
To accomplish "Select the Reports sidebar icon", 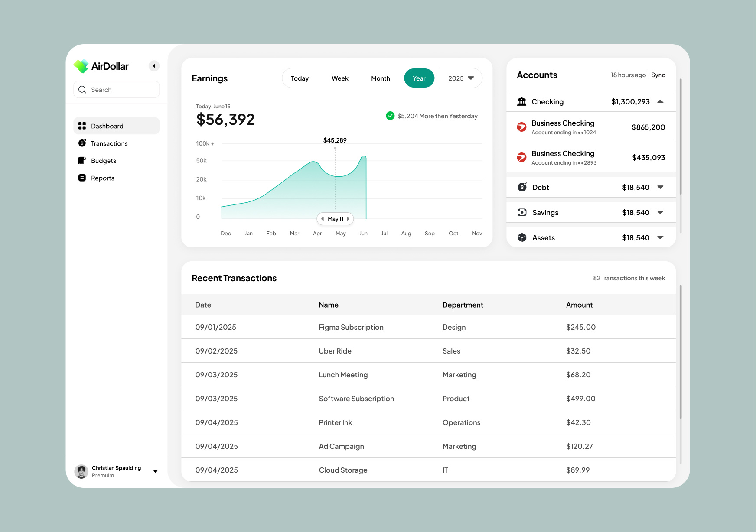I will (82, 178).
